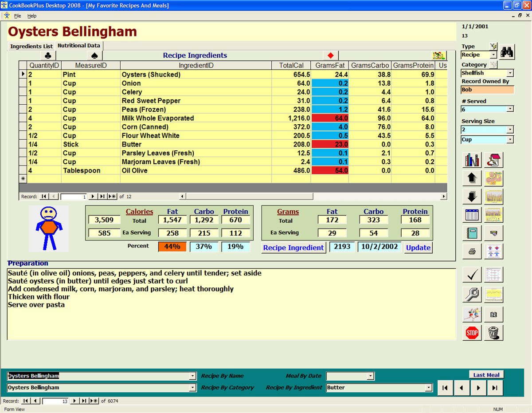Click the Update button
Screen dimensions: 532x413
click(418, 248)
